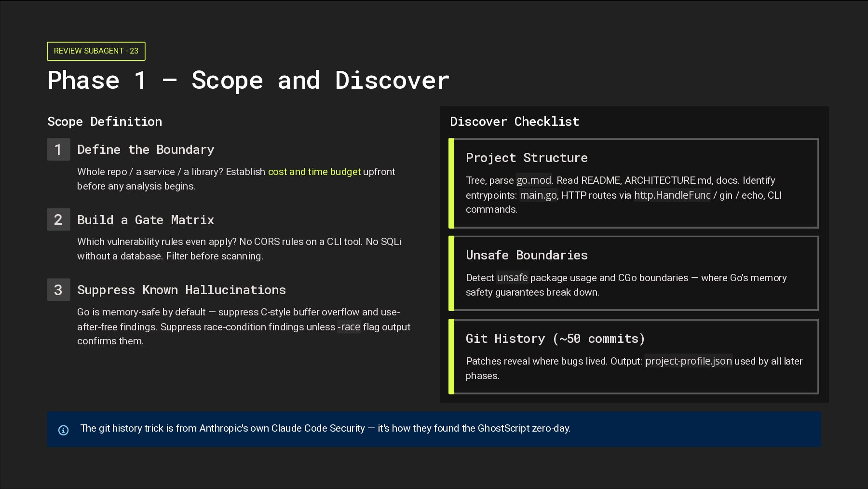Click the Suppress Known Hallucinations heading
The width and height of the screenshot is (868, 489).
181,290
